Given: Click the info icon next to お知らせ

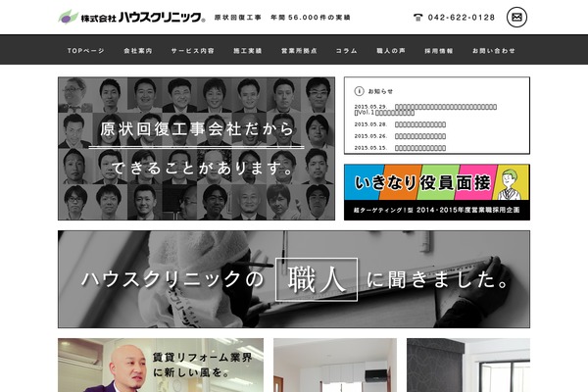Looking at the screenshot, I should (x=359, y=91).
